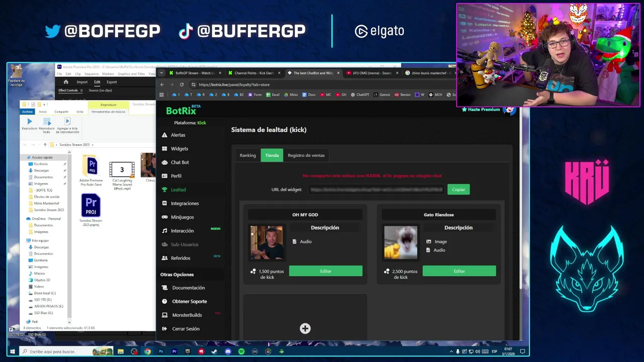Open the Export workspace in Premiere Pro

[x=112, y=82]
